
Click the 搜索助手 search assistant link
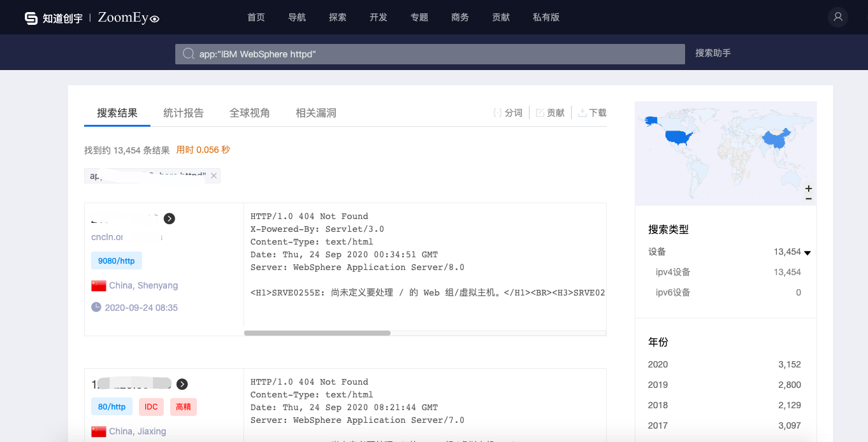[x=713, y=53]
